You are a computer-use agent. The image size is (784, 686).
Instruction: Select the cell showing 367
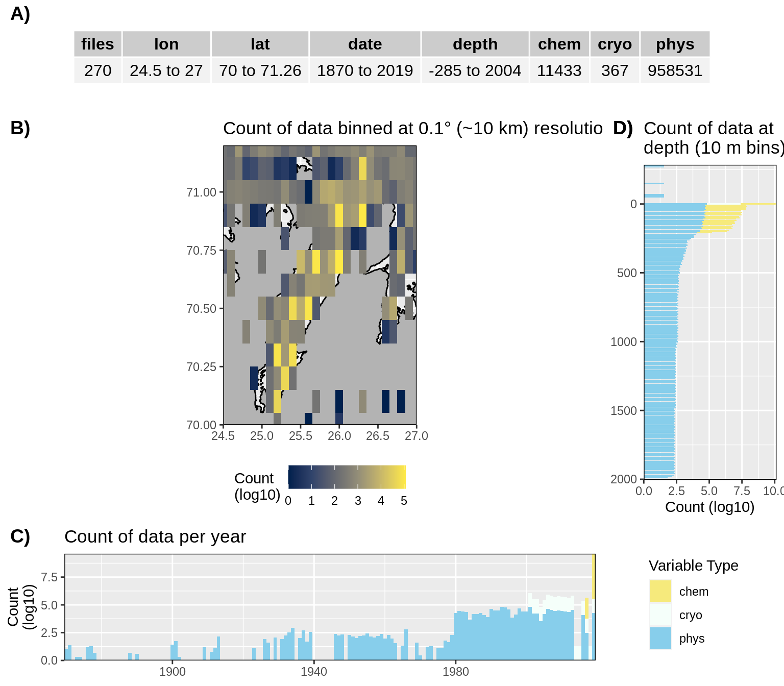pyautogui.click(x=615, y=70)
